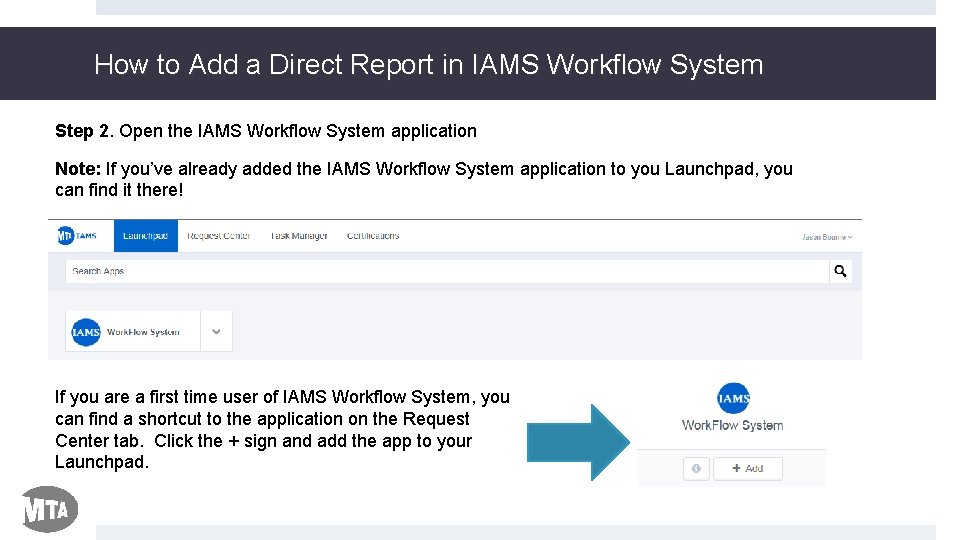The image size is (960, 540).
Task: Click the IAMS logo on Launchpad tile
Action: click(x=86, y=332)
